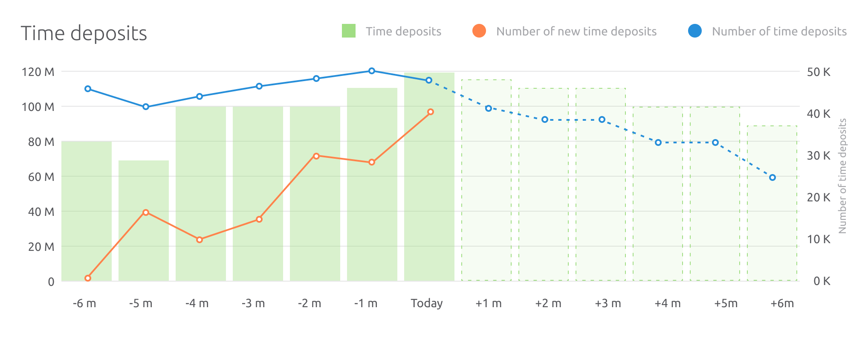Click the blue data point at -5 m
Image resolution: width=868 pixels, height=349 pixels.
point(146,107)
